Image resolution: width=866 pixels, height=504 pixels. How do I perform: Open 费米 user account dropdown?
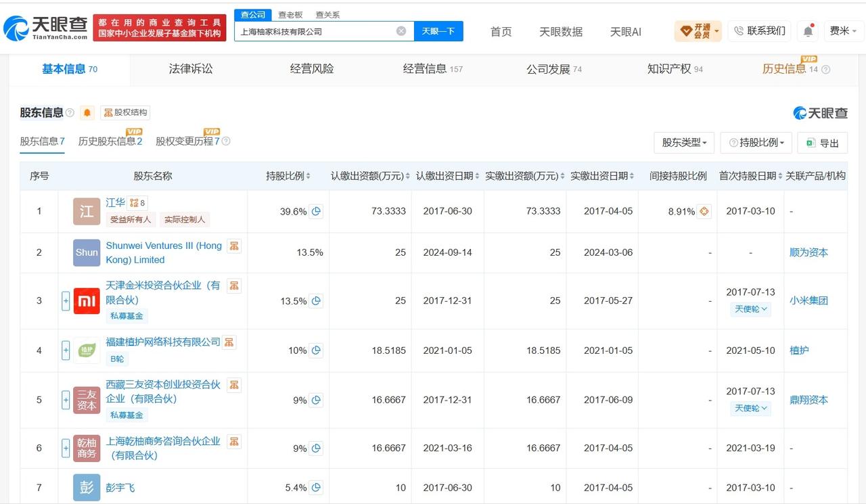[843, 31]
